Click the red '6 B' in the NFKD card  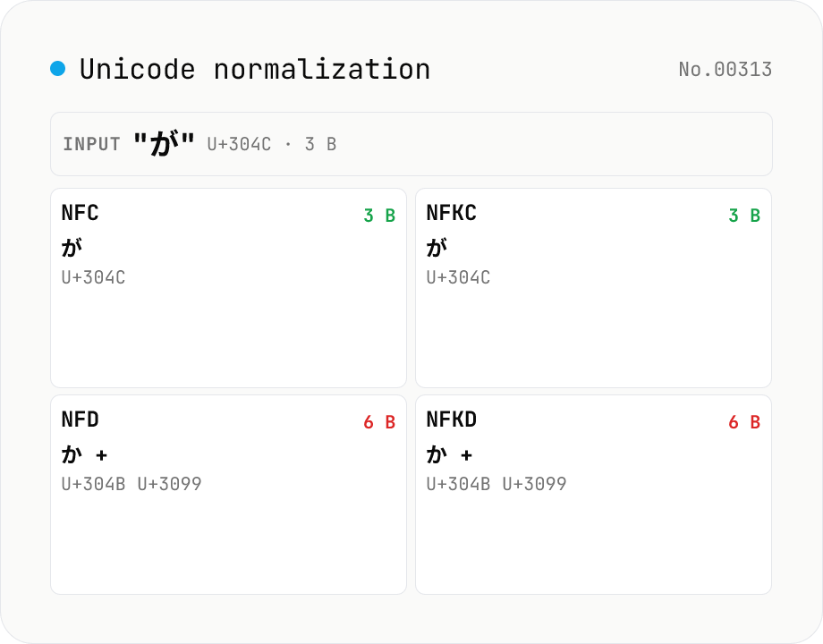(744, 422)
